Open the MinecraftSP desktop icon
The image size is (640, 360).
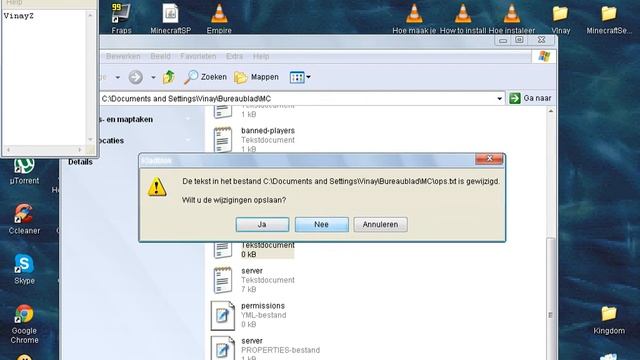tap(170, 18)
